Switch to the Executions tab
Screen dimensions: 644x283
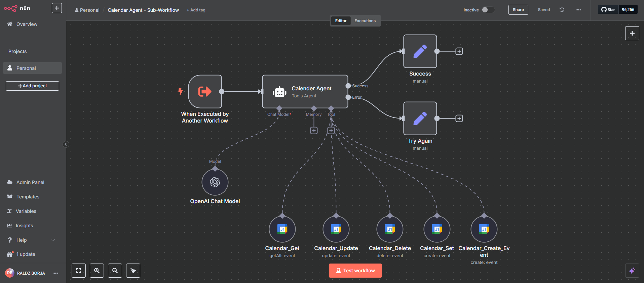(x=365, y=21)
